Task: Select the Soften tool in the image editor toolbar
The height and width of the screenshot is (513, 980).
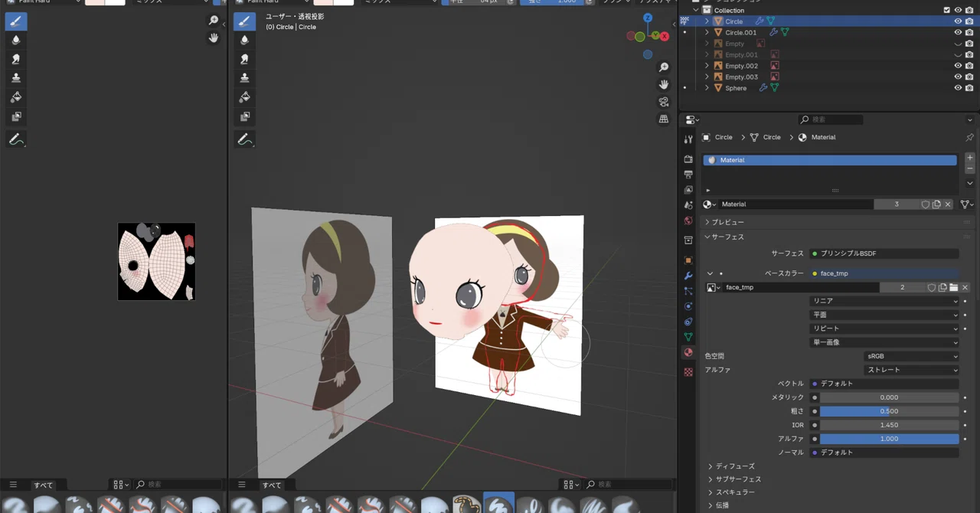Action: (x=16, y=40)
